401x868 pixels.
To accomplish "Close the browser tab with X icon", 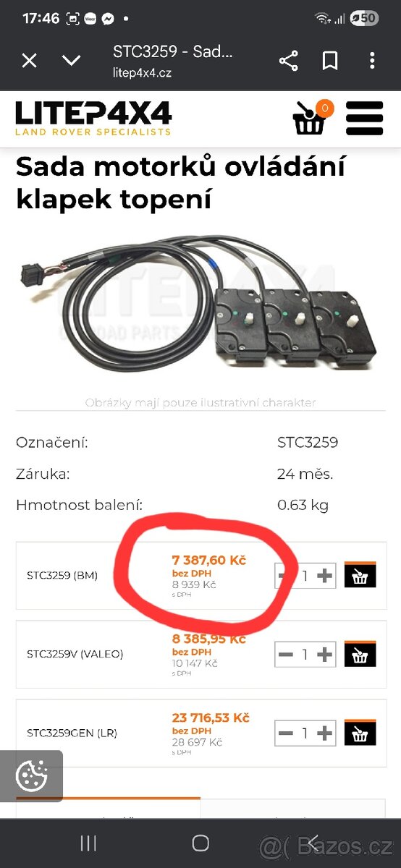I will [x=29, y=61].
